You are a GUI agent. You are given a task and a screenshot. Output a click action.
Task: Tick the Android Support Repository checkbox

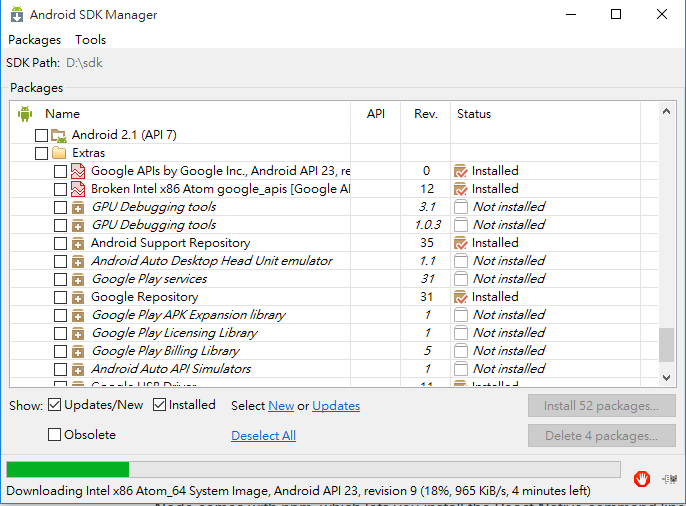pyautogui.click(x=60, y=243)
